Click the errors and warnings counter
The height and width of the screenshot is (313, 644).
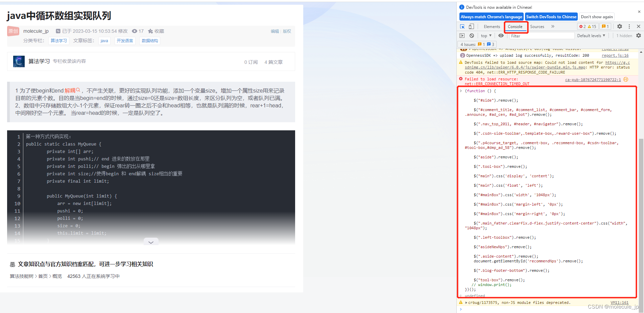click(x=588, y=26)
